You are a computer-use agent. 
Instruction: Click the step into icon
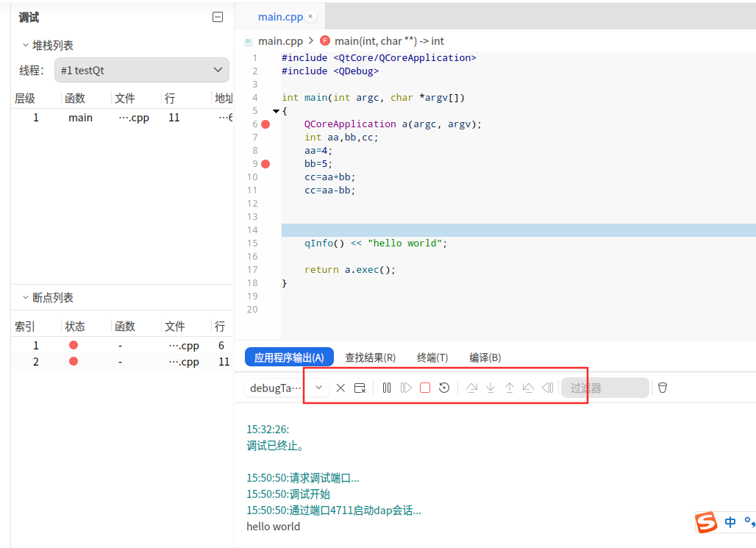[x=491, y=388]
